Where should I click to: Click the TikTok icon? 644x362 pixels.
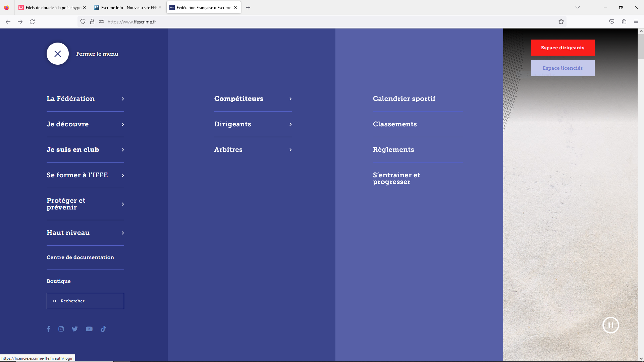coord(103,329)
